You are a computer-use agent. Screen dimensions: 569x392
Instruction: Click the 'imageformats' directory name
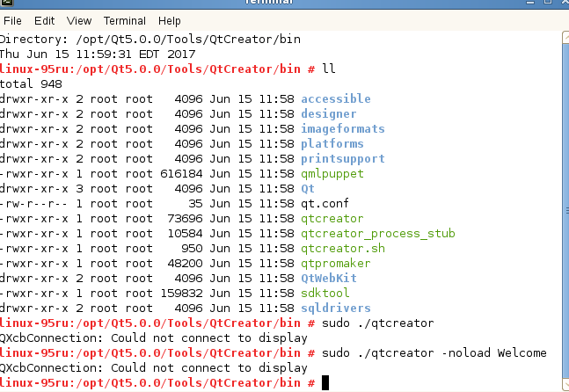pyautogui.click(x=343, y=128)
